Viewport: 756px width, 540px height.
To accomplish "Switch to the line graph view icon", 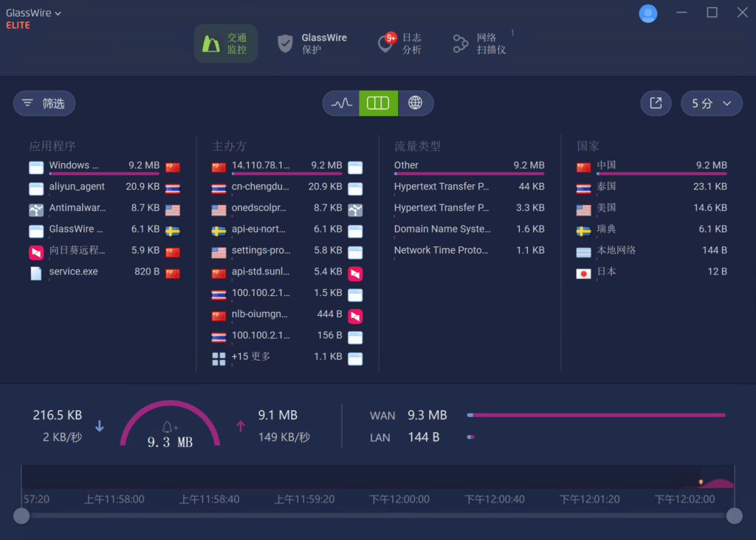I will 341,104.
